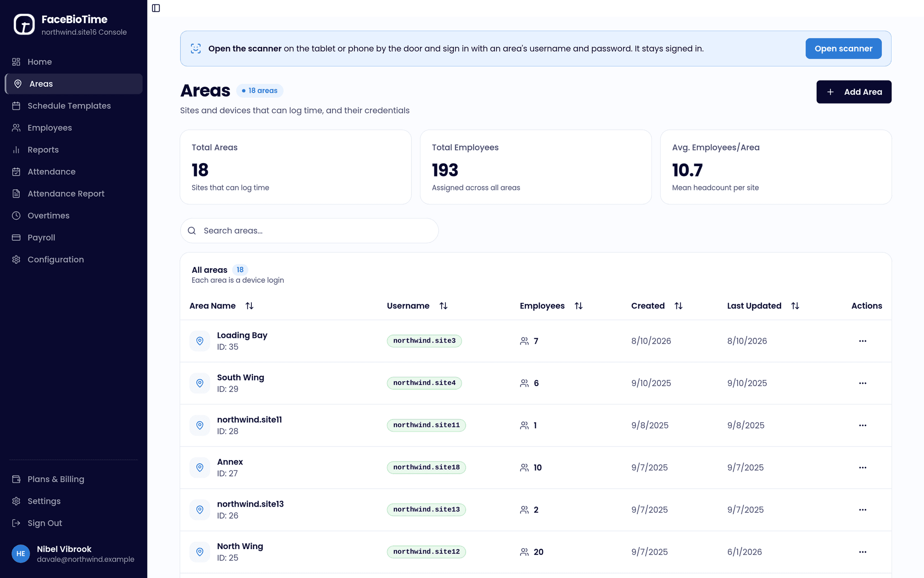Go to Configuration page
The height and width of the screenshot is (578, 924).
pyautogui.click(x=74, y=260)
